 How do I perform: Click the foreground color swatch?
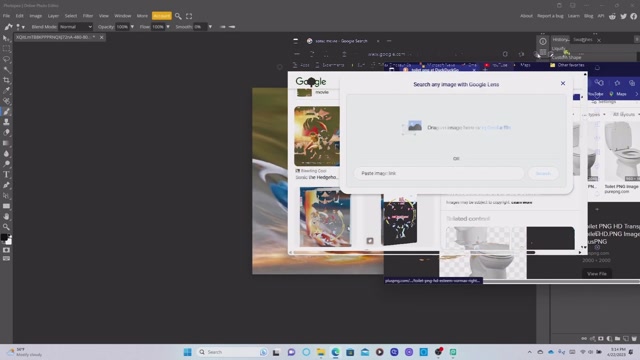[4, 237]
